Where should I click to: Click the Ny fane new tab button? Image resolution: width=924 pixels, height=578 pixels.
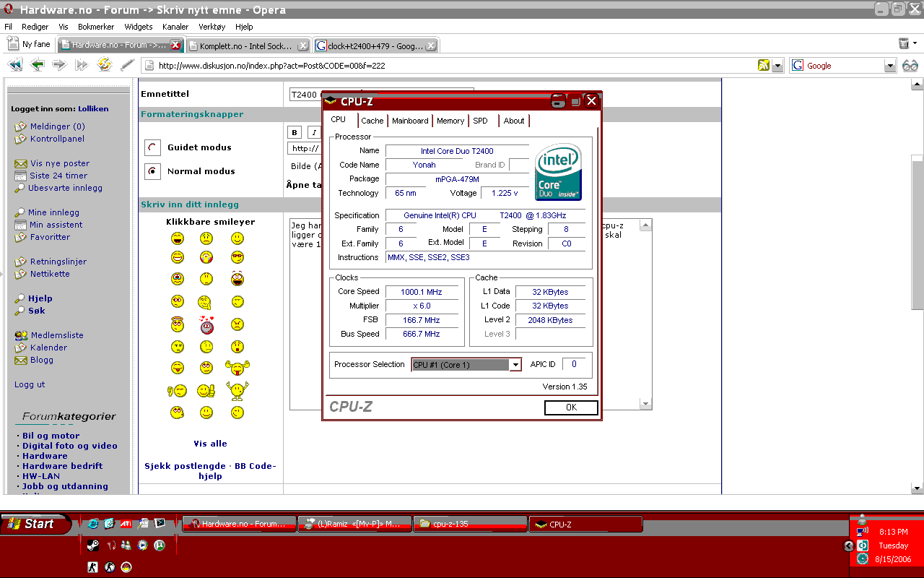30,44
